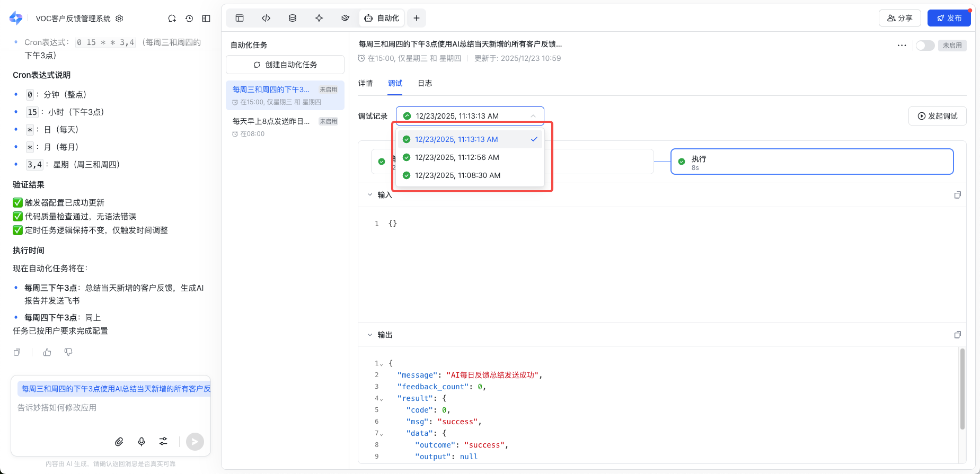
Task: Collapse the 输出 section
Action: 370,335
